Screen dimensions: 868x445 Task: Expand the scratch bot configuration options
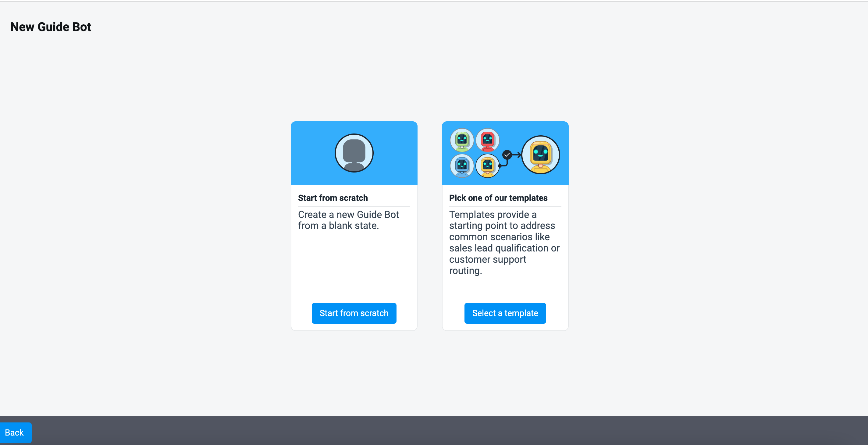[354, 313]
